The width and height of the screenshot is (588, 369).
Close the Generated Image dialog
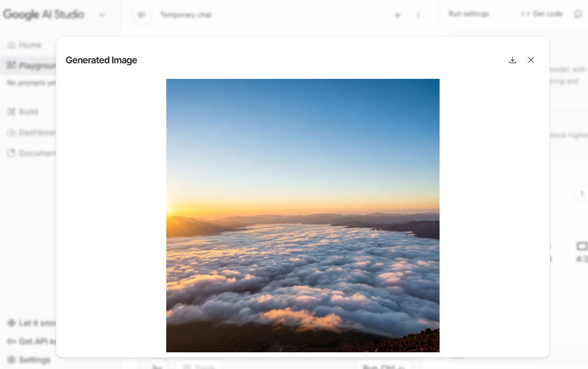click(x=530, y=60)
